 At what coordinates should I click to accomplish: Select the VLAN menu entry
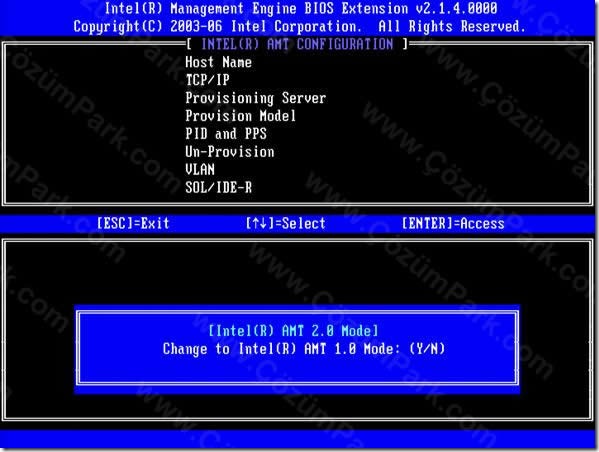[200, 169]
